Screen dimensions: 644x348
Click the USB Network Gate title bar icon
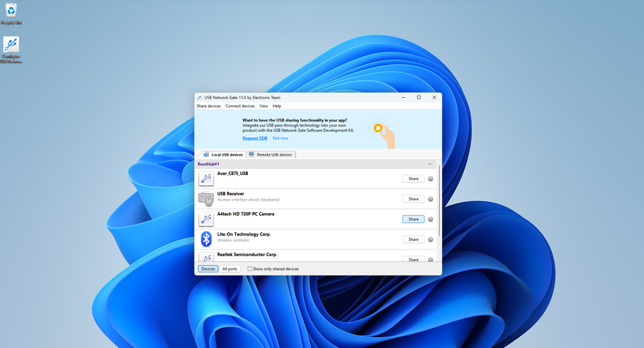[200, 97]
